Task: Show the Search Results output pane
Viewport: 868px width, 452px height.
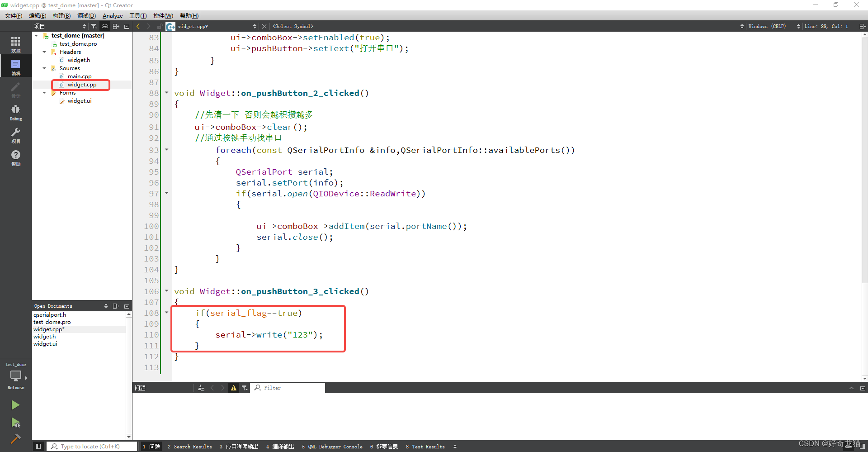Action: tap(190, 447)
